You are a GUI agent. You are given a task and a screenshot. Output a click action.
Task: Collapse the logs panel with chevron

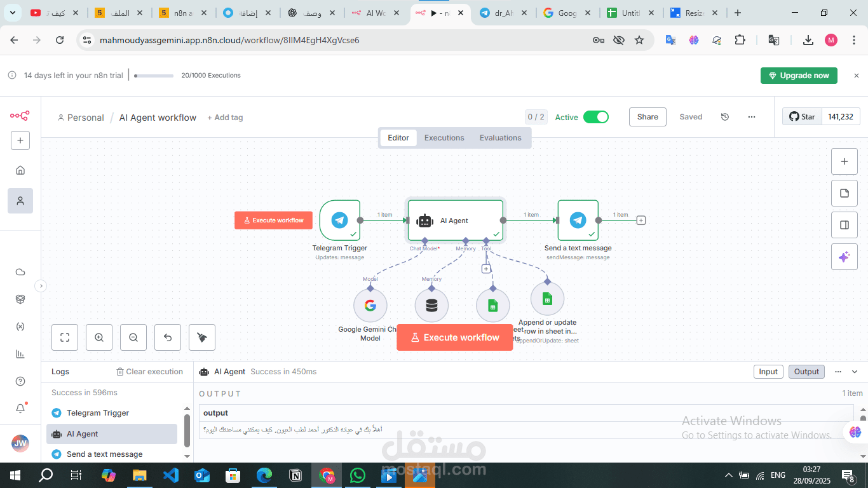pyautogui.click(x=855, y=372)
